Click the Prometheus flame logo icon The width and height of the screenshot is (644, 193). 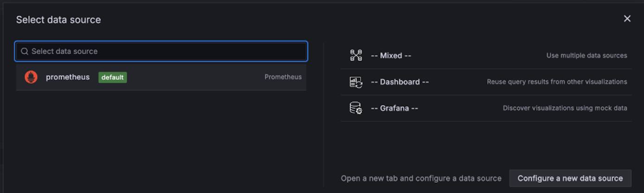point(31,77)
